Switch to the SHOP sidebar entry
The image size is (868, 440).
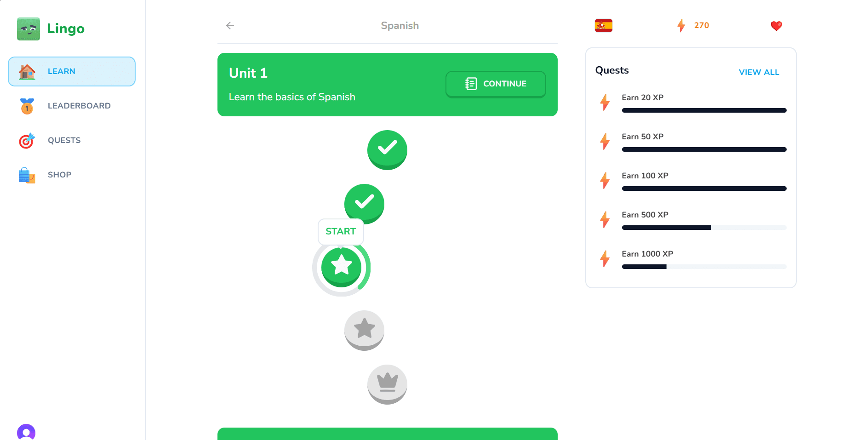tap(59, 175)
